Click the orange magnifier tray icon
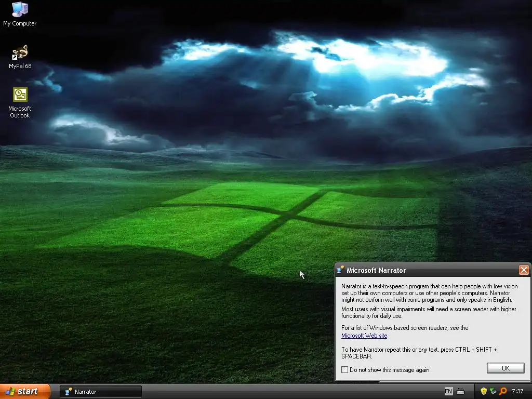This screenshot has width=532, height=399. coord(503,391)
